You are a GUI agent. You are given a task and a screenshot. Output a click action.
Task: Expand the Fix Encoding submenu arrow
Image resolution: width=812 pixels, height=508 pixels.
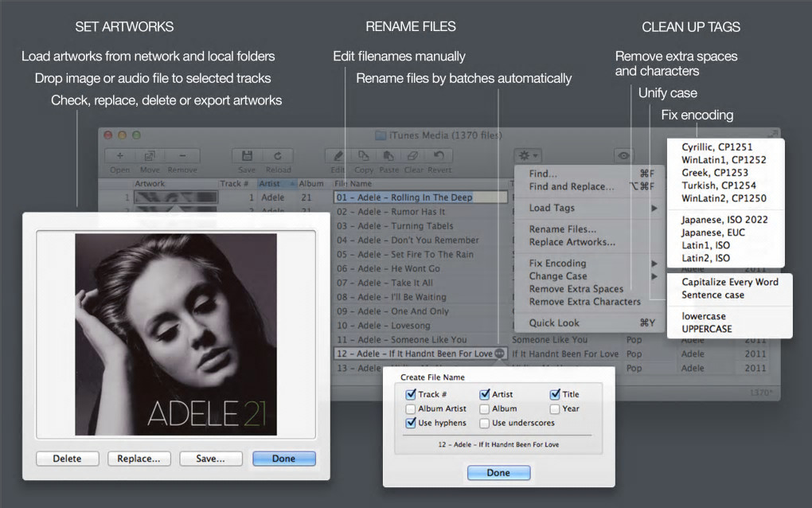click(x=654, y=264)
